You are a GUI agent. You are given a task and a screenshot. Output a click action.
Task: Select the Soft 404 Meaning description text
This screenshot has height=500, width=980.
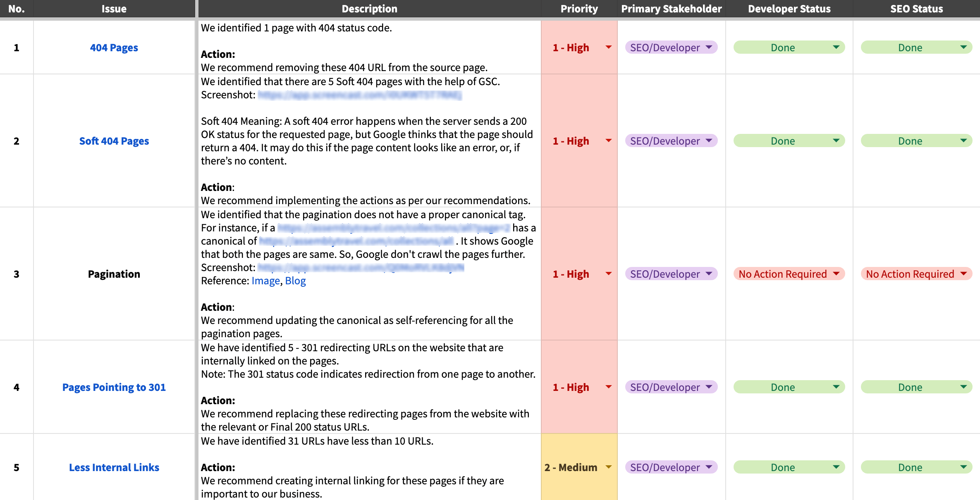pyautogui.click(x=367, y=141)
